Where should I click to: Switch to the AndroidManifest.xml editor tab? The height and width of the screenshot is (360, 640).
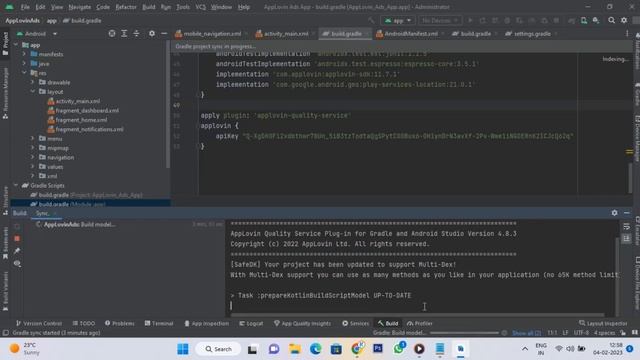click(411, 34)
